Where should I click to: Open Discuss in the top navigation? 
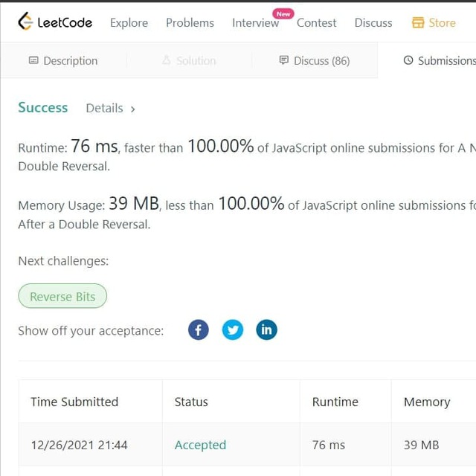[373, 22]
